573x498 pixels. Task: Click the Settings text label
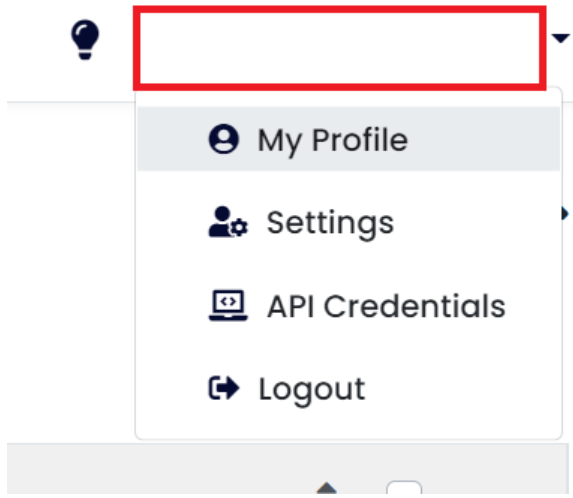330,224
